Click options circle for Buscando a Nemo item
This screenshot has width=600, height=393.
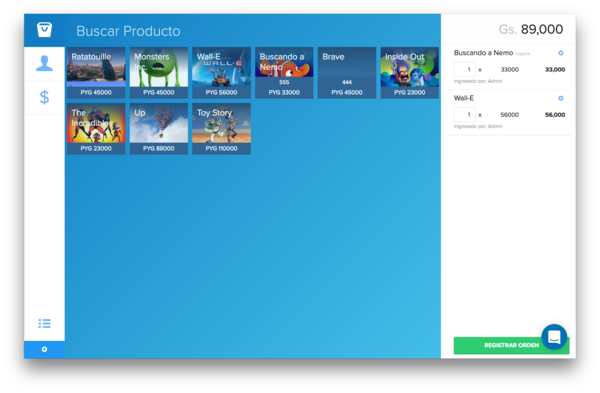[x=561, y=53]
